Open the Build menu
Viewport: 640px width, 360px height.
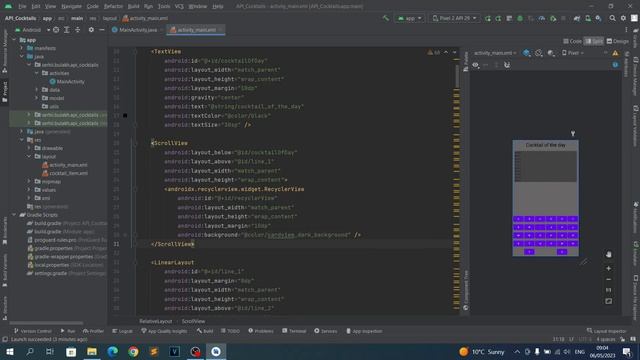click(x=133, y=7)
